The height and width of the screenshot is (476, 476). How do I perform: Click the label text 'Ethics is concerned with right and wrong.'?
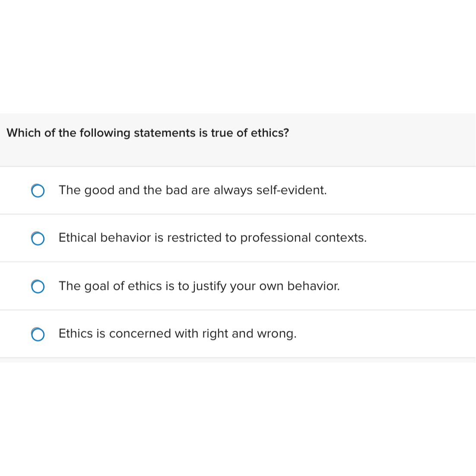pyautogui.click(x=178, y=333)
